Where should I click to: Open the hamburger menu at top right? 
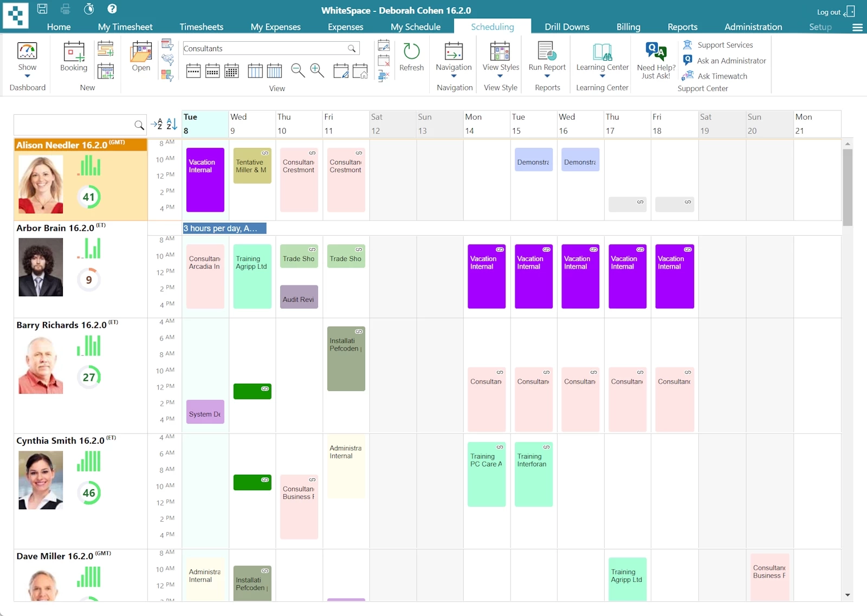coord(857,27)
